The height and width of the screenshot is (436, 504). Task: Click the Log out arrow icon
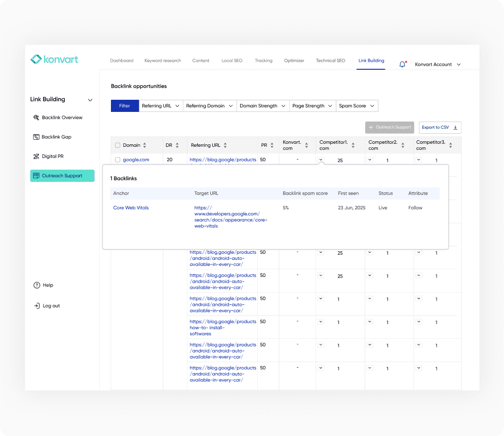[x=36, y=306]
